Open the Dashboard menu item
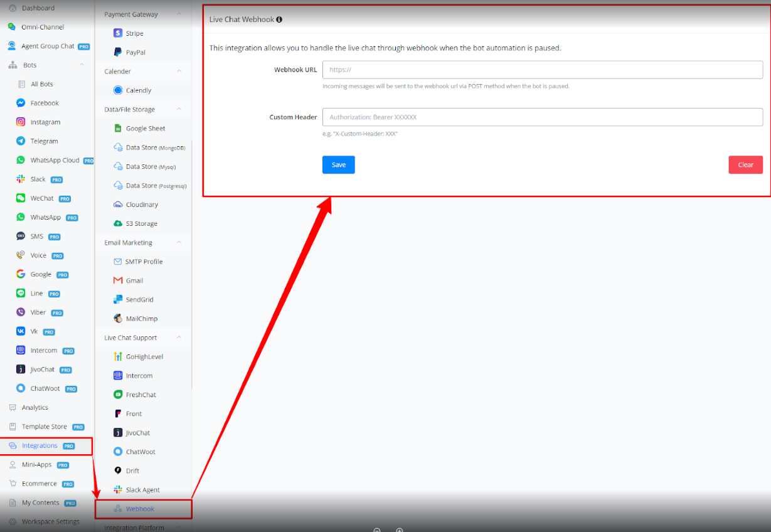Image resolution: width=771 pixels, height=532 pixels. (38, 8)
